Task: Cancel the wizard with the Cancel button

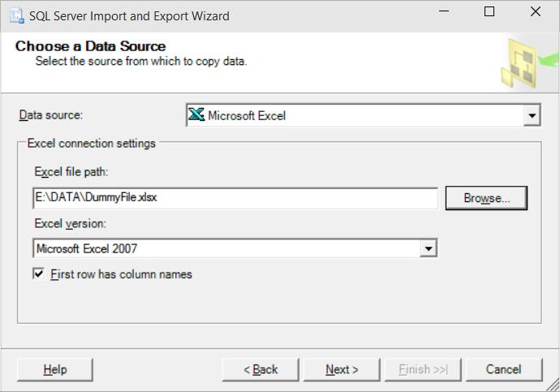Action: pos(504,369)
